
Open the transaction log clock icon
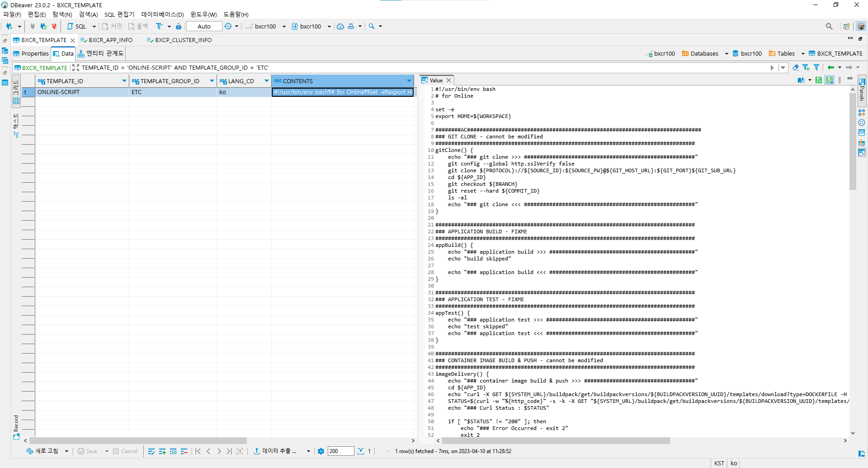pos(228,26)
